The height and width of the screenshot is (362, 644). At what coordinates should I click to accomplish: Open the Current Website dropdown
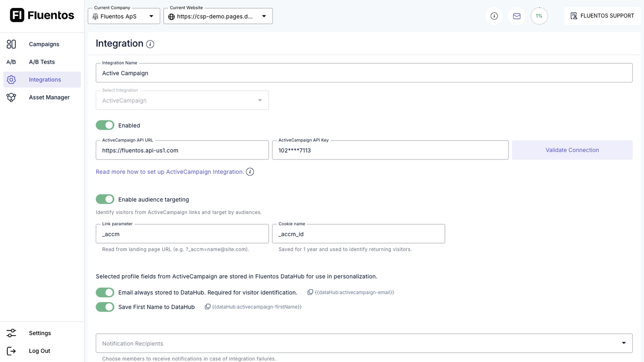click(x=218, y=16)
